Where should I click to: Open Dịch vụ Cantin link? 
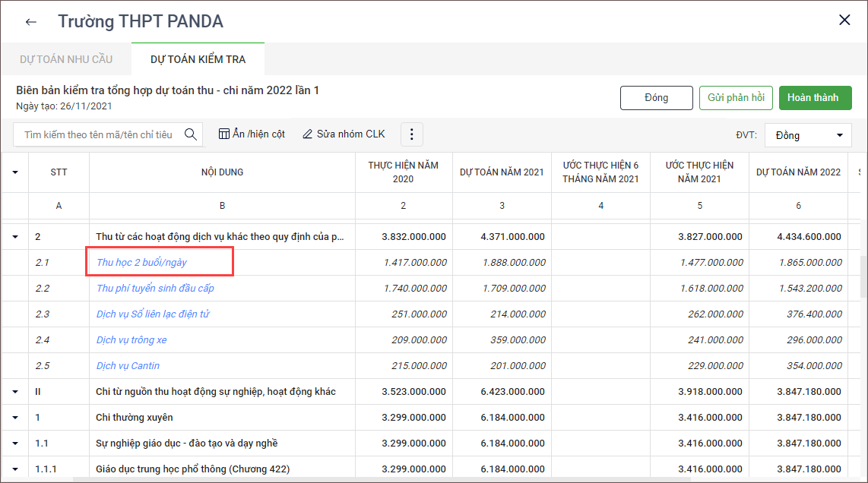click(x=128, y=366)
